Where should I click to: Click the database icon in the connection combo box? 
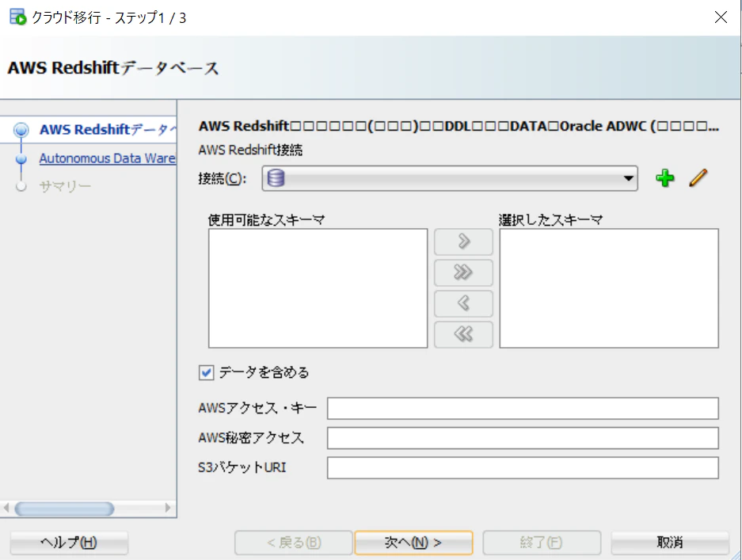coord(276,178)
